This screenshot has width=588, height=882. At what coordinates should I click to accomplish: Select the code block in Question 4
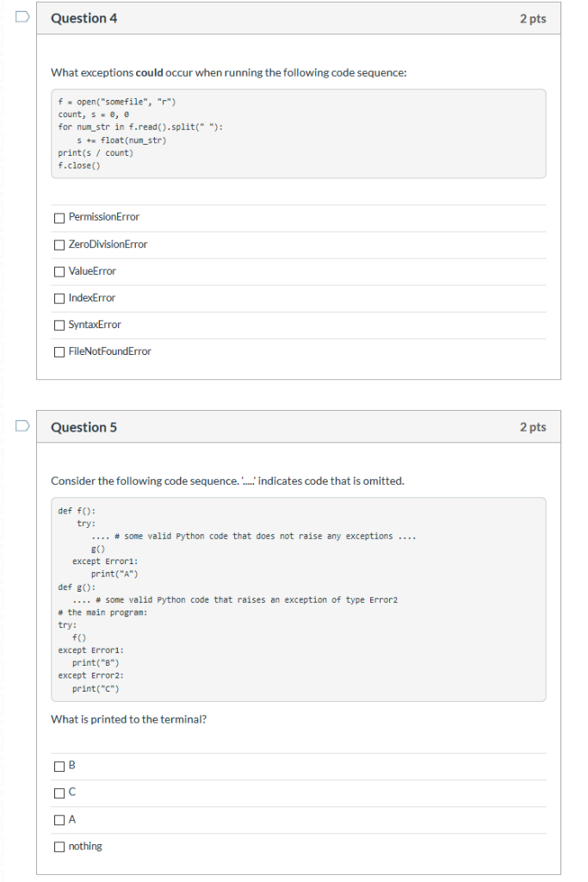(x=297, y=134)
